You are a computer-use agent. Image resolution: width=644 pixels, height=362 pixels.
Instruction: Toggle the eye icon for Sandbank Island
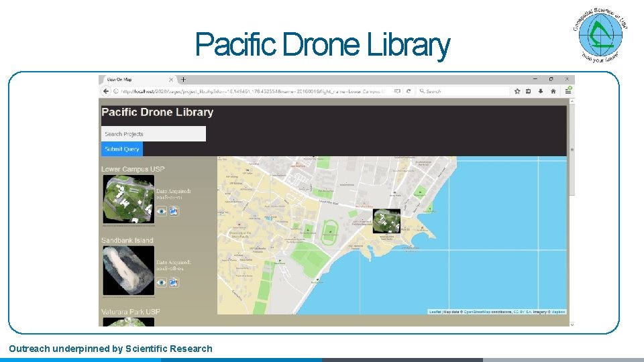162,282
